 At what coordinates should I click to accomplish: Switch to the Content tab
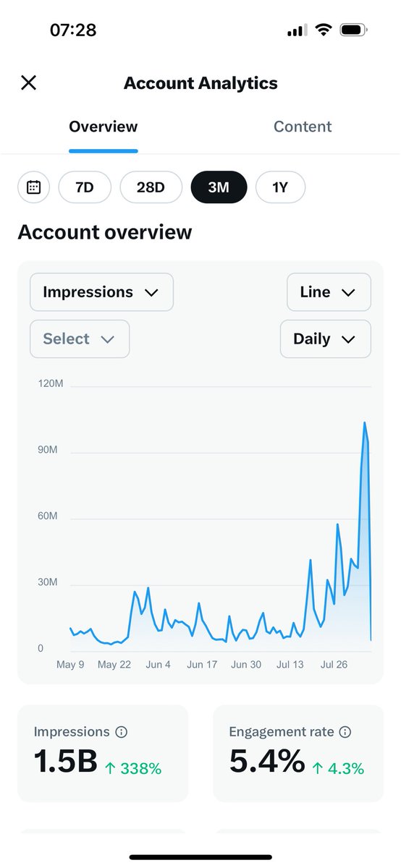point(303,127)
